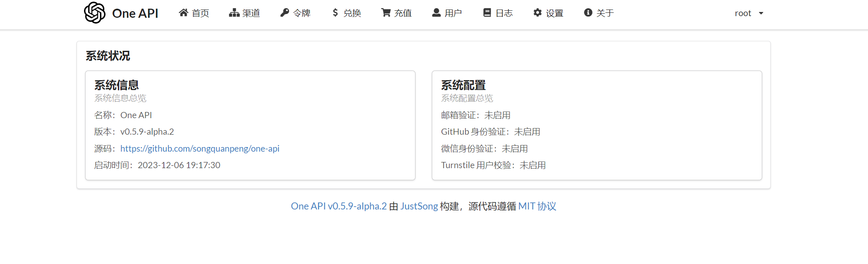Viewport: 868px width, 264px height.
Task: Click the gear icon beside 设置
Action: pos(537,13)
